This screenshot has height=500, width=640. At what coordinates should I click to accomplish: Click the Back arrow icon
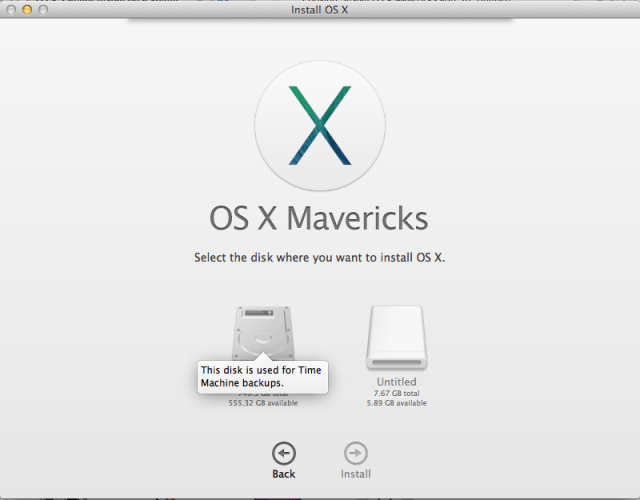pos(284,451)
